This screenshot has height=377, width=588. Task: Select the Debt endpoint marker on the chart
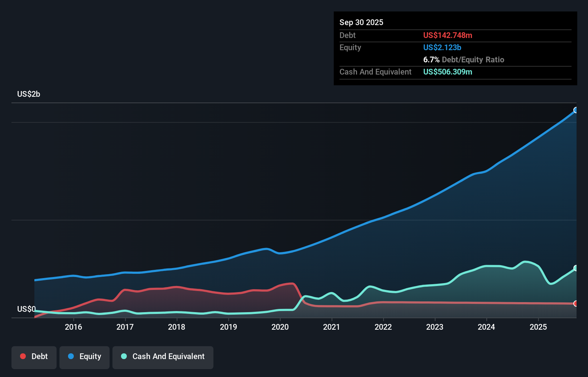pyautogui.click(x=576, y=304)
